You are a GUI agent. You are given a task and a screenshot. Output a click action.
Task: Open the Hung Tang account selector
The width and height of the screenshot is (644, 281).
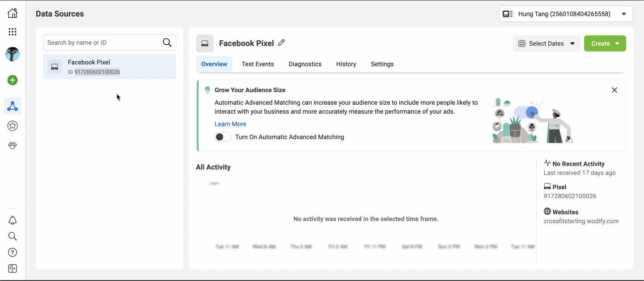click(x=566, y=14)
